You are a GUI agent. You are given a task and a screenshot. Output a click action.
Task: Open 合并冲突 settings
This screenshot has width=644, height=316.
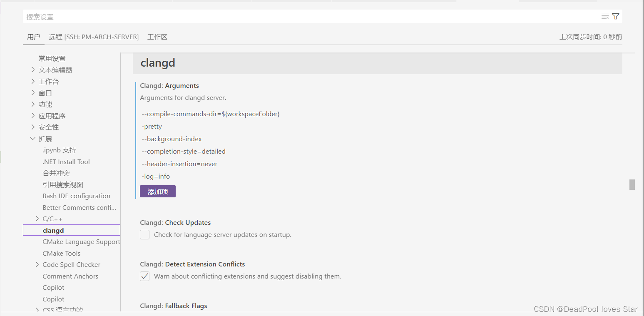pos(56,173)
